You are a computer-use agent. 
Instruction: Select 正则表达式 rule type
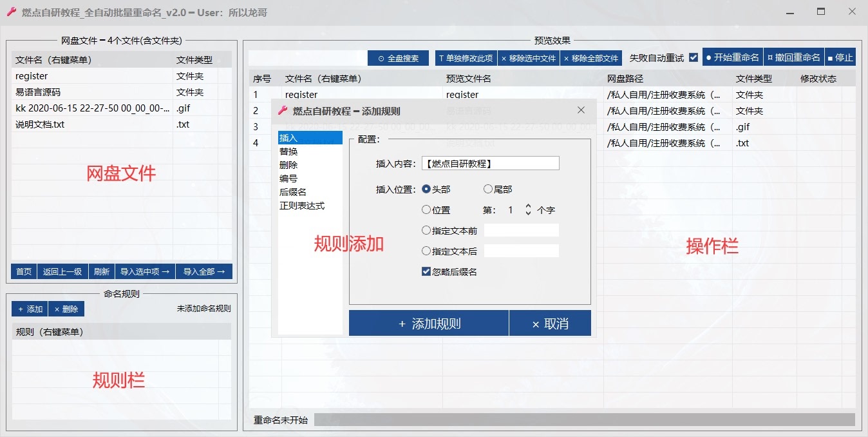[302, 206]
